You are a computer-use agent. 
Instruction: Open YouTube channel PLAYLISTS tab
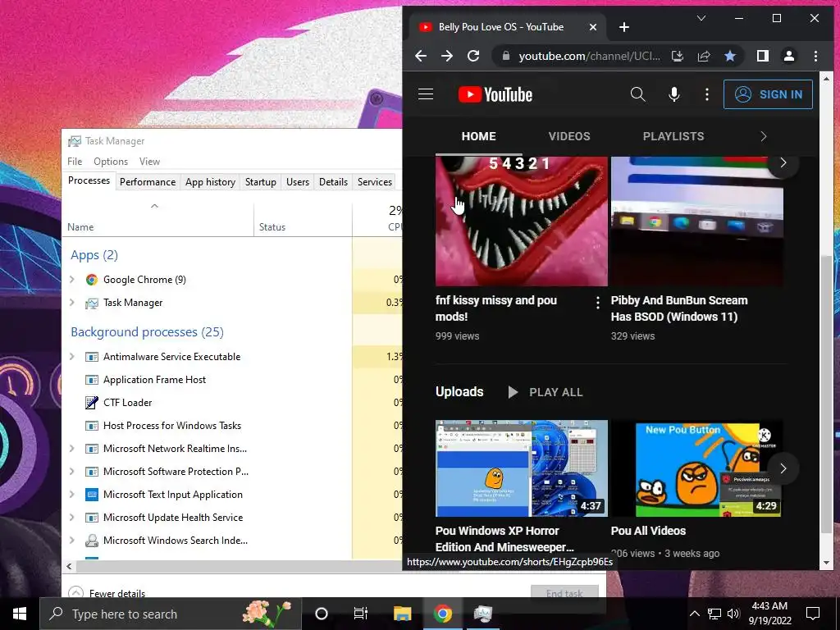[x=673, y=136]
